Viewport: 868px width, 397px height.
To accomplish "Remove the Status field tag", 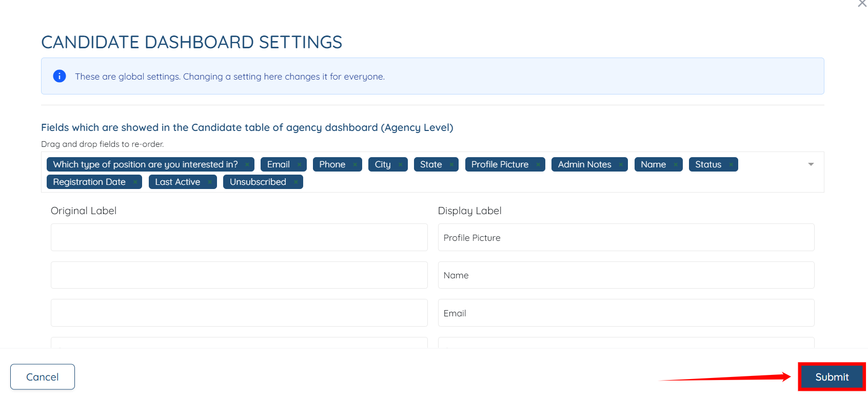I will [731, 165].
